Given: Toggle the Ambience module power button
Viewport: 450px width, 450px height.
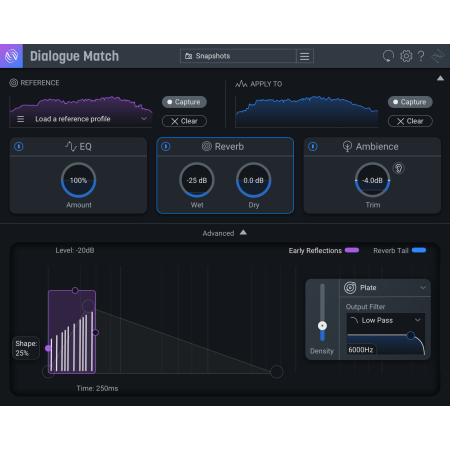Looking at the screenshot, I should 313,146.
